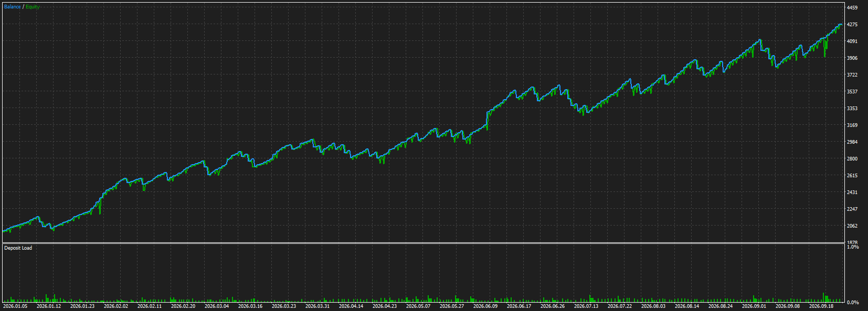This screenshot has height=311, width=868.
Task: Click the Equity legend label
Action: 33,7
